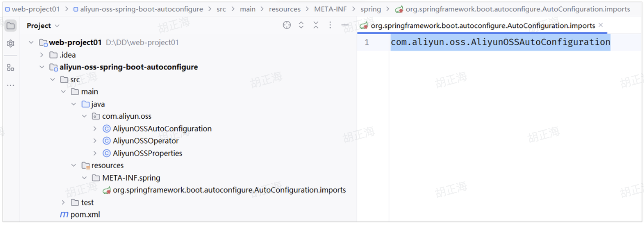Screen dimensions: 644x225
Task: Click the Commit tool window icon in sidebar
Action: point(11,44)
